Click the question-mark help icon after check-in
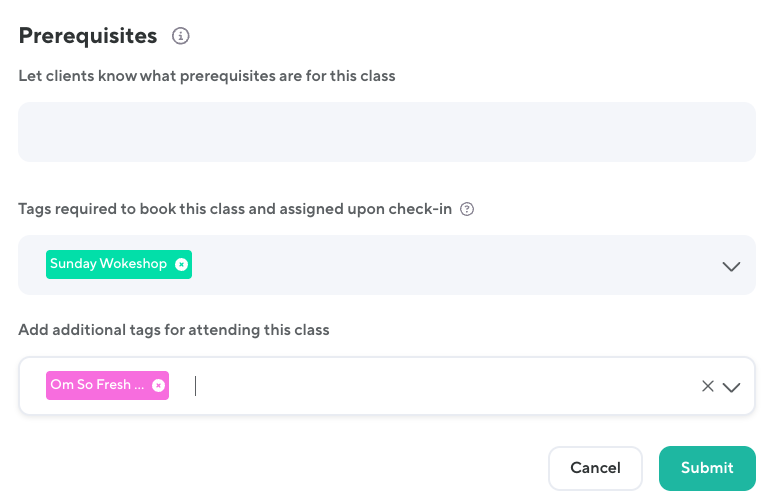The image size is (771, 502). [x=466, y=210]
